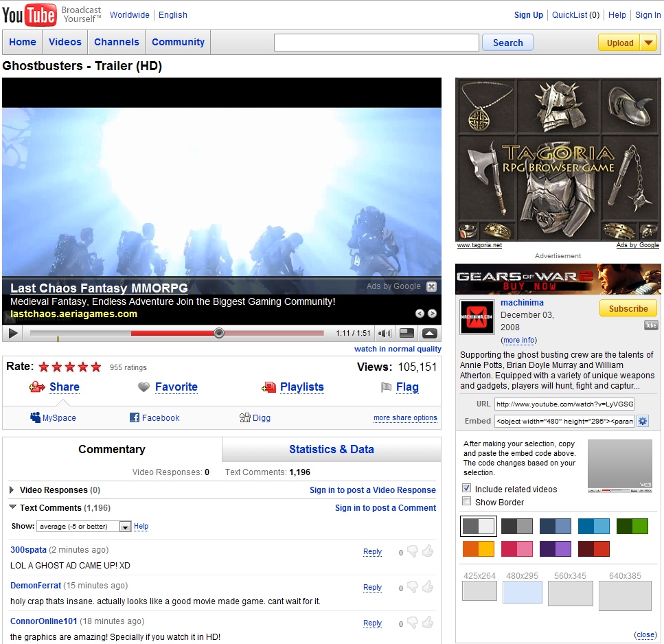The width and height of the screenshot is (664, 644).
Task: Thumbs down the DemonFerrat comment
Action: coord(412,587)
